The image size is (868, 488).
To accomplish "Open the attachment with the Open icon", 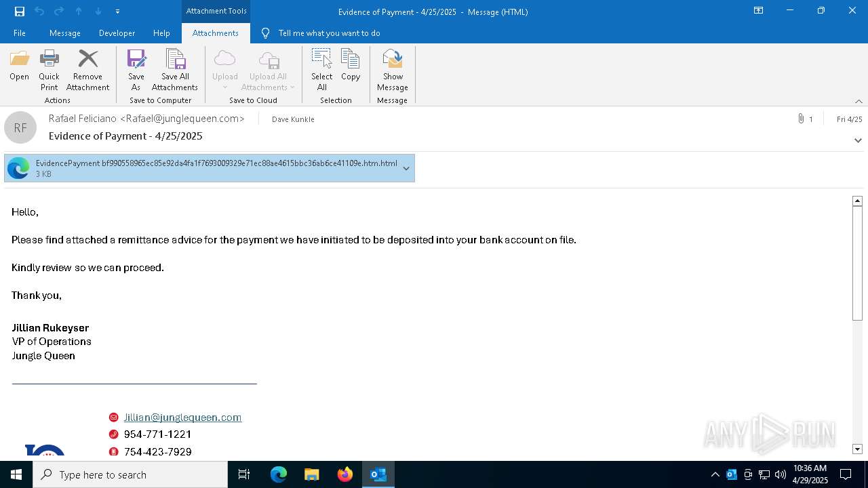I will pyautogui.click(x=19, y=66).
